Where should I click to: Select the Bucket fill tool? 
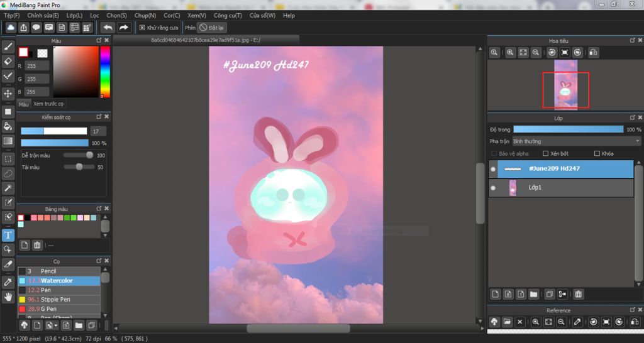8,126
